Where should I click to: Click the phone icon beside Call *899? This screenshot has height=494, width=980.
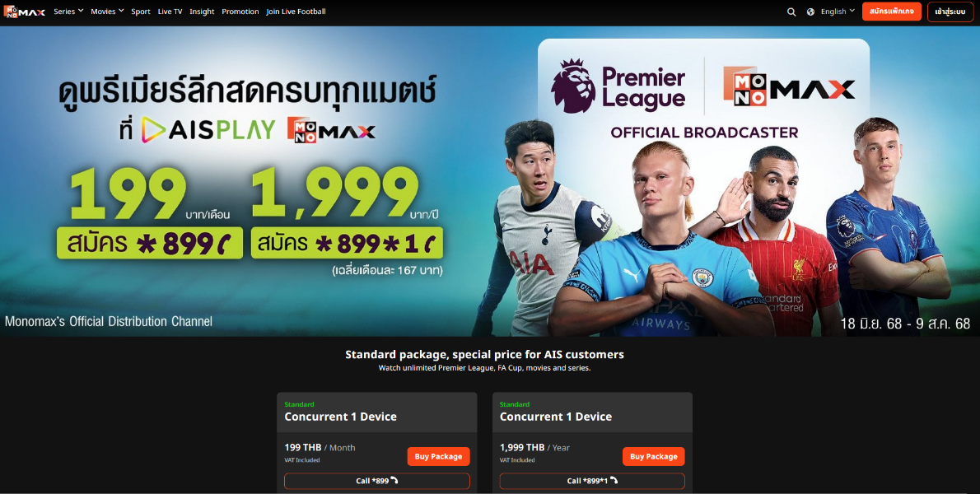394,480
